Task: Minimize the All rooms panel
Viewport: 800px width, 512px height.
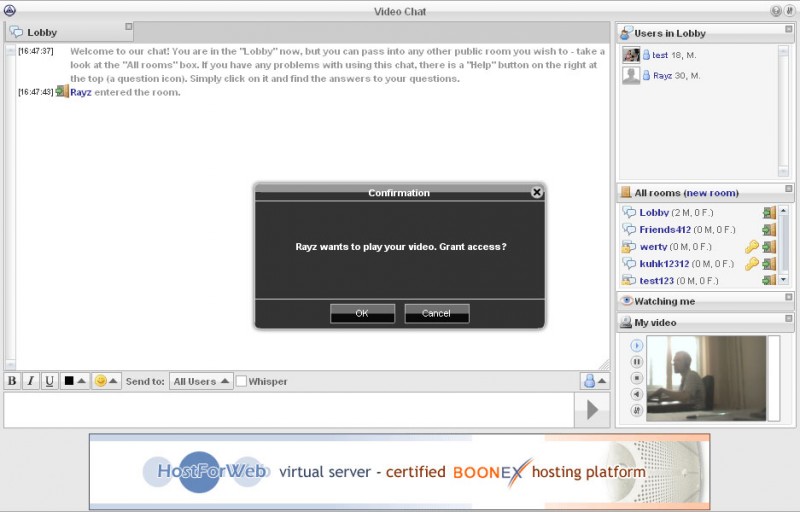Action: tap(788, 189)
